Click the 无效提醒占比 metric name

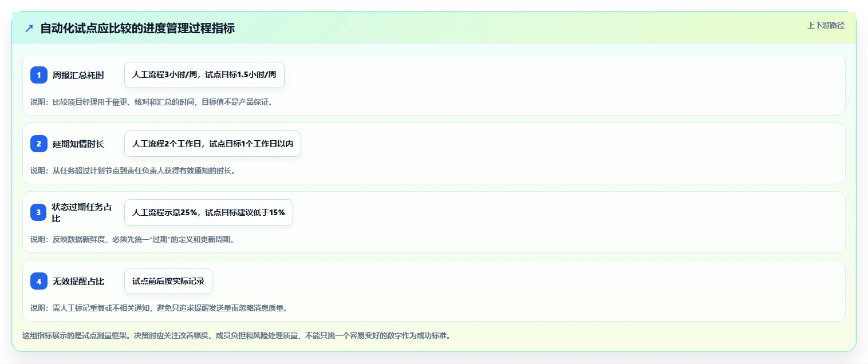pos(78,281)
